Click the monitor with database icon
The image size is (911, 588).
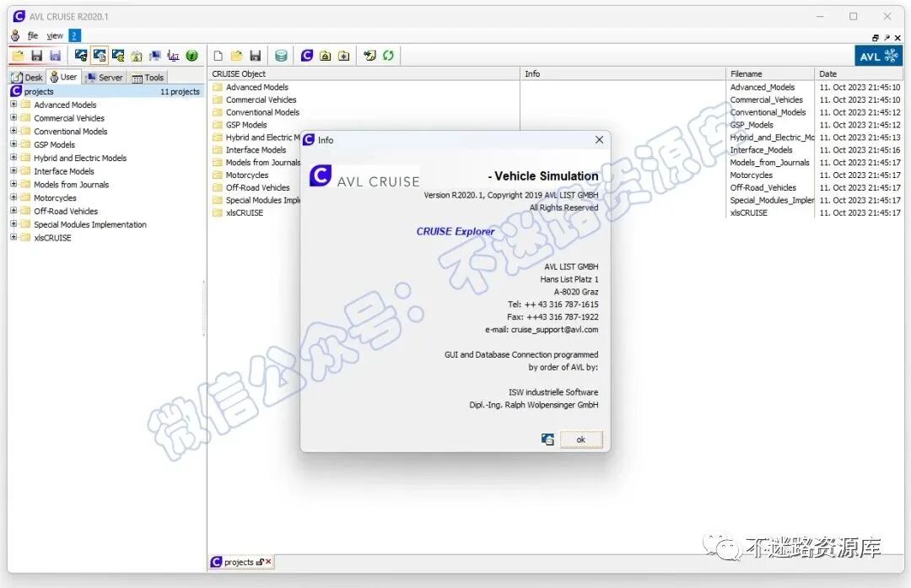118,56
